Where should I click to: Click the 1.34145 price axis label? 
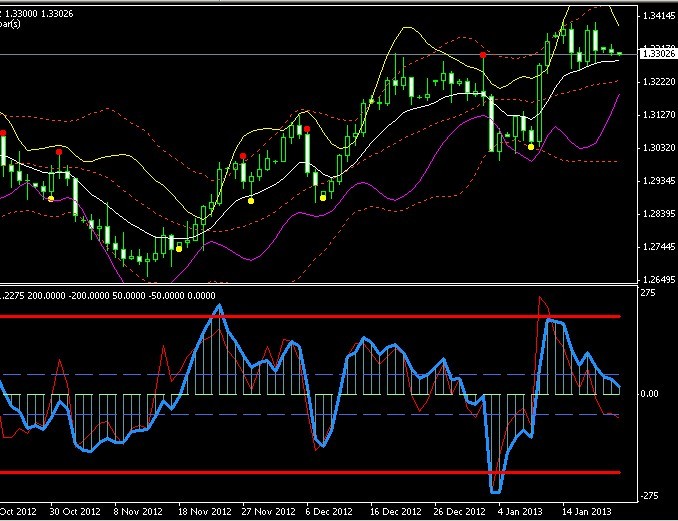[x=659, y=16]
